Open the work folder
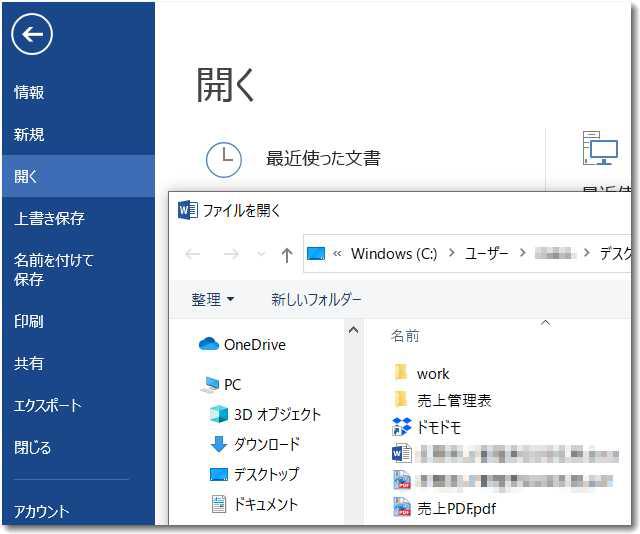The width and height of the screenshot is (640, 534). (433, 373)
